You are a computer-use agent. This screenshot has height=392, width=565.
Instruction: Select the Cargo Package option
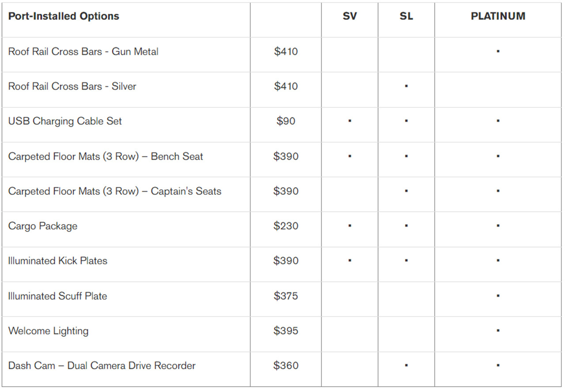tap(43, 226)
